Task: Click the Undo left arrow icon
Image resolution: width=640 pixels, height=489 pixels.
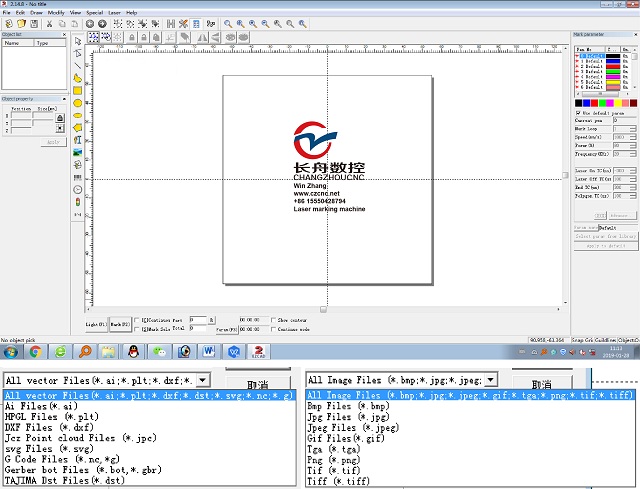Action: pyautogui.click(x=90, y=24)
